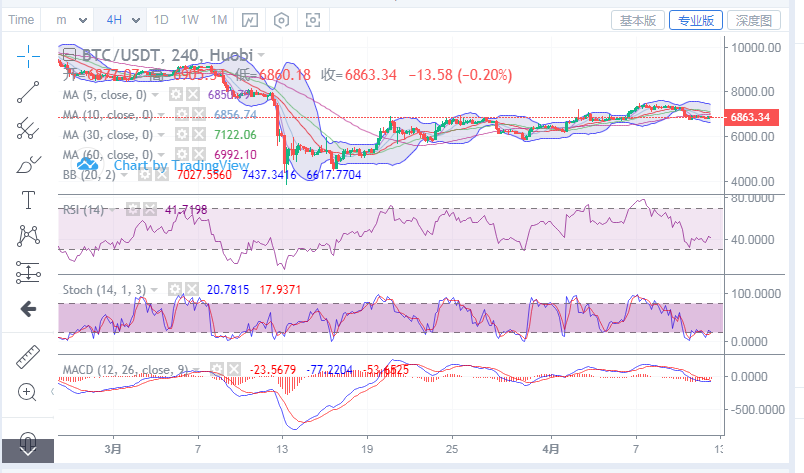Viewport: 804px width, 473px height.
Task: Switch to the 1W timeframe
Action: [189, 20]
